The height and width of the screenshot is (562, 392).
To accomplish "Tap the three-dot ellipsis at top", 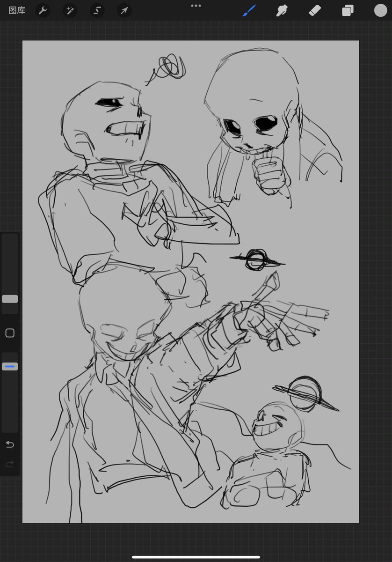I will pyautogui.click(x=196, y=6).
